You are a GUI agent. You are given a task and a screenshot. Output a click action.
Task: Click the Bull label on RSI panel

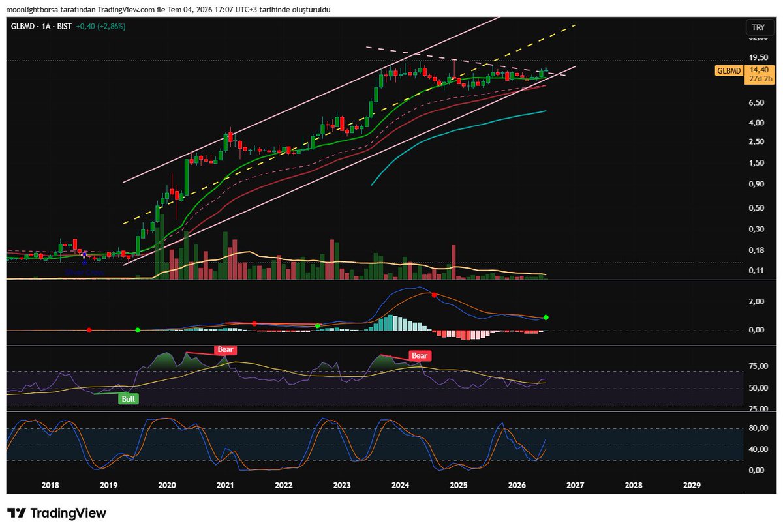(129, 399)
